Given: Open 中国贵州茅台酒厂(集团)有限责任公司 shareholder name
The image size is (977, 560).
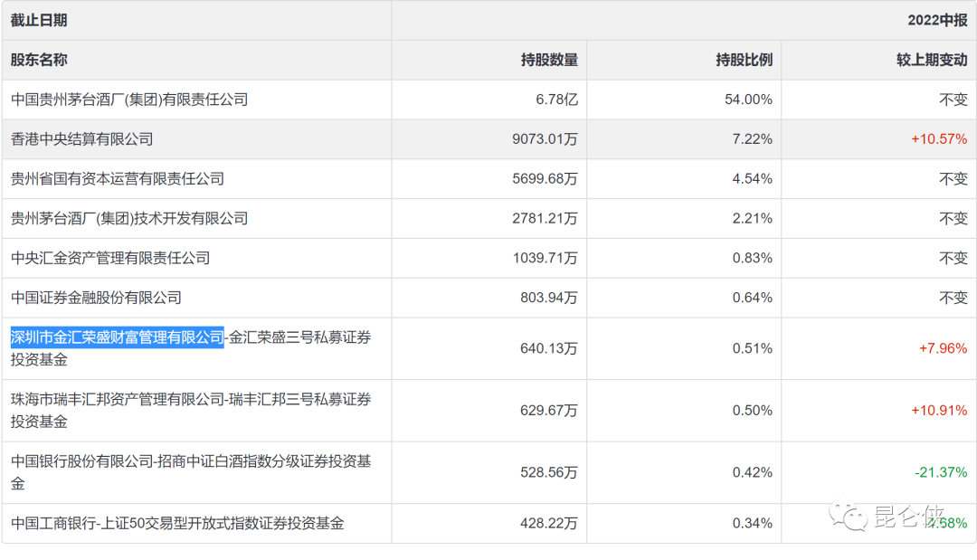Looking at the screenshot, I should pos(129,100).
